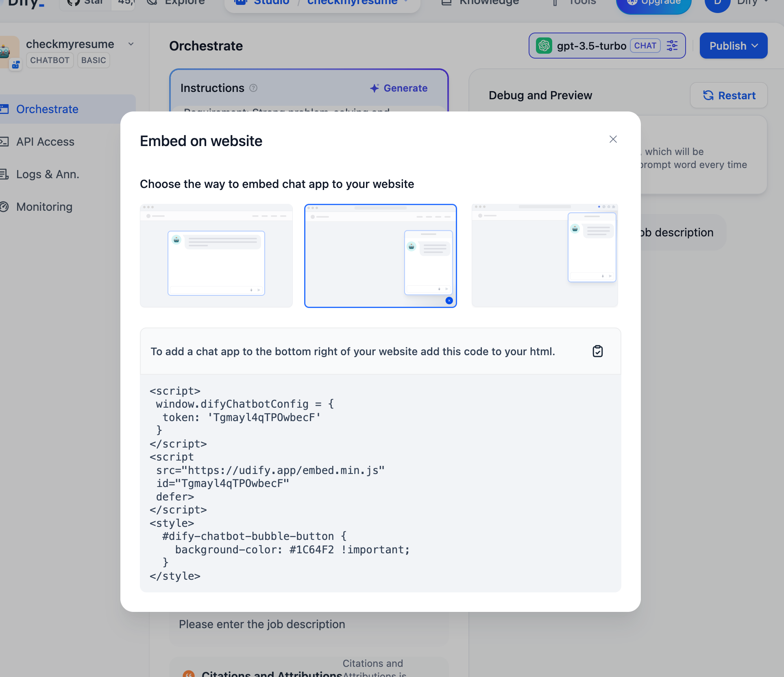Click the Generate sparkle icon for Instructions
784x677 pixels.
tap(374, 88)
